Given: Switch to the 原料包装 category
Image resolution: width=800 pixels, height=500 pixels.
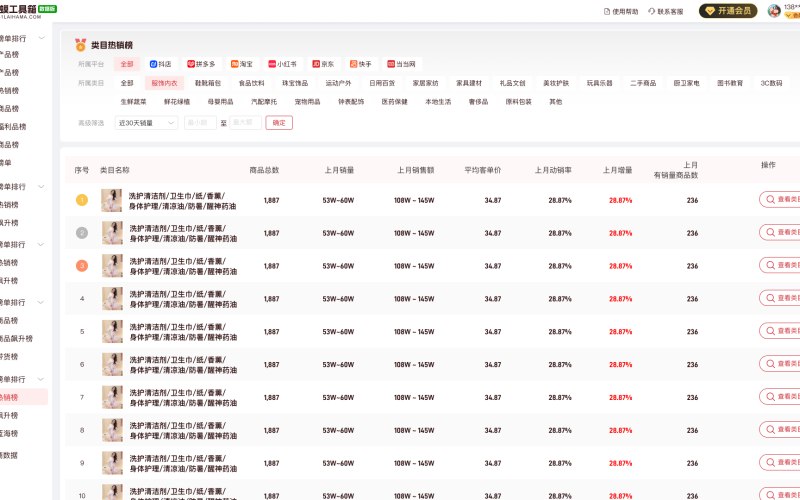Looking at the screenshot, I should 518,102.
